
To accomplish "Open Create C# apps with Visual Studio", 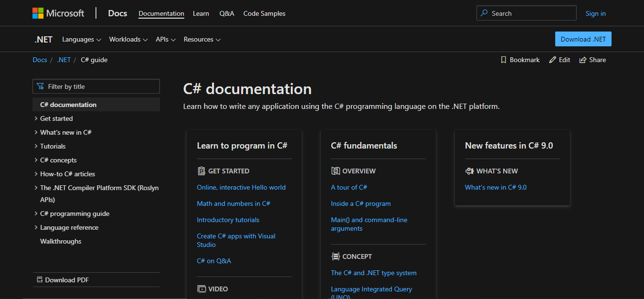I will pos(236,240).
